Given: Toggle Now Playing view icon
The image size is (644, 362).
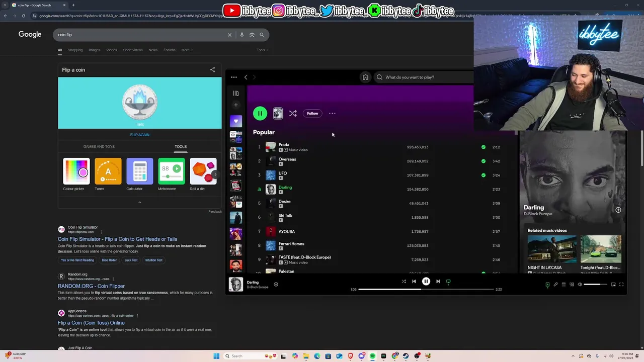Looking at the screenshot, I should point(547,285).
